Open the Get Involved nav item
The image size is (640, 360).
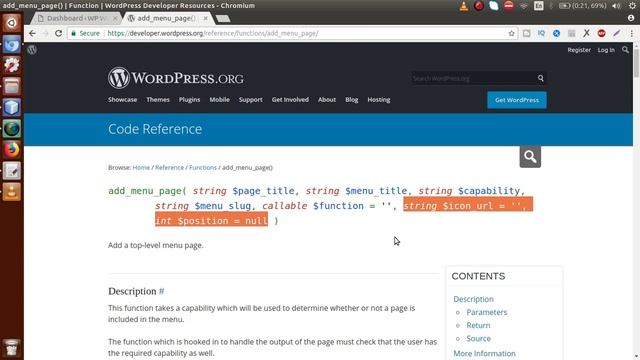[x=290, y=100]
